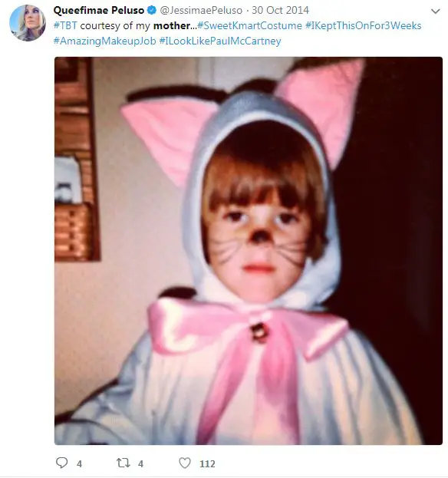Click the 112 likes count
Viewport: 448px width, 478px height.
(x=207, y=464)
